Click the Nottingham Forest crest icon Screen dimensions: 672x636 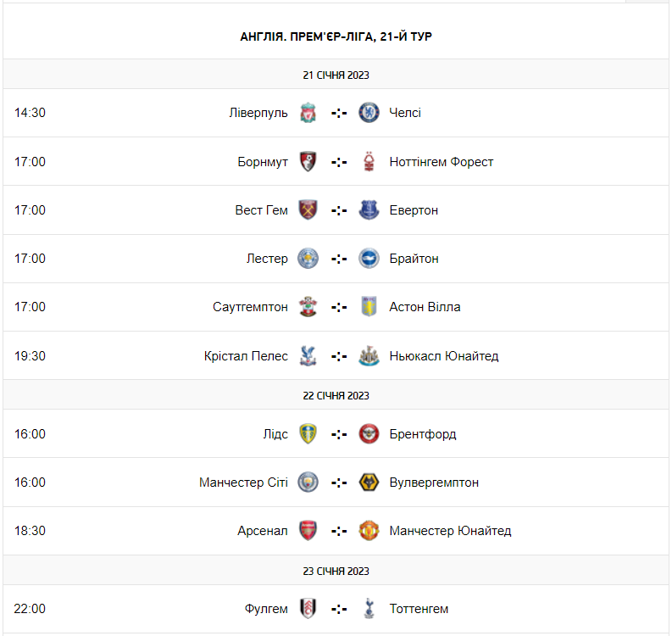click(369, 161)
